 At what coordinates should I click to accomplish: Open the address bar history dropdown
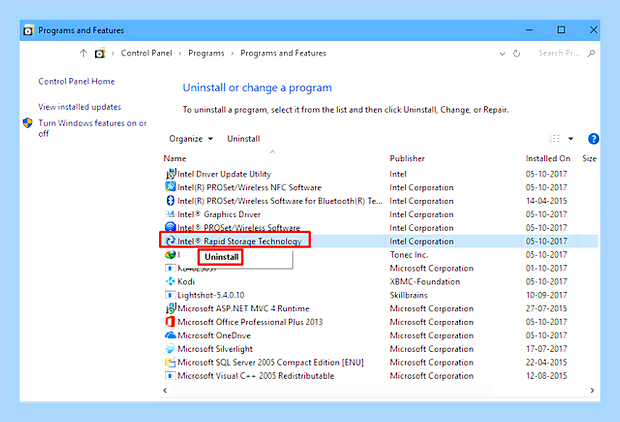point(502,53)
